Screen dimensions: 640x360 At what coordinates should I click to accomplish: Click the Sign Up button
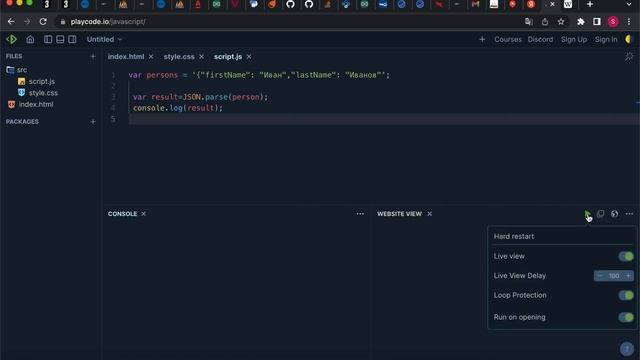pos(573,39)
